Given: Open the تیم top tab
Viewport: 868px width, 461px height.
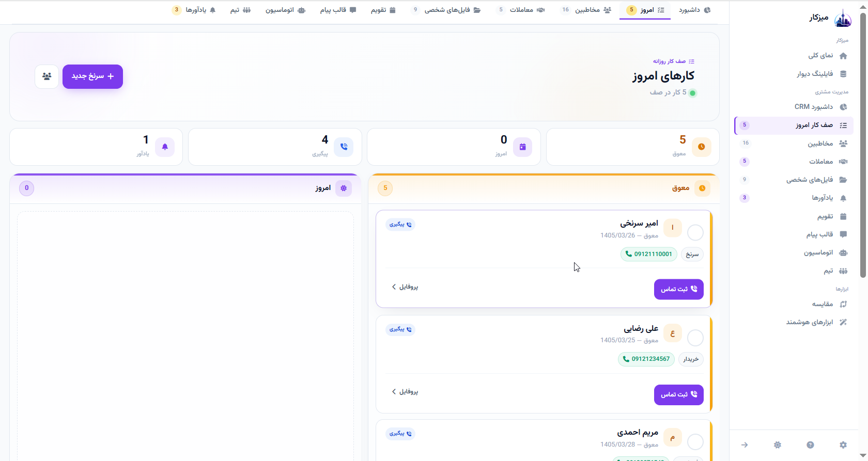Looking at the screenshot, I should tap(240, 10).
